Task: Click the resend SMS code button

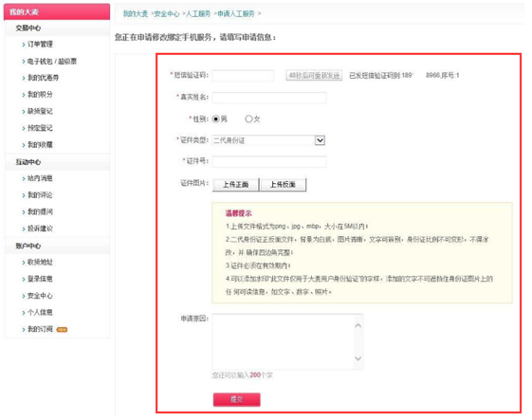Action: tap(314, 75)
